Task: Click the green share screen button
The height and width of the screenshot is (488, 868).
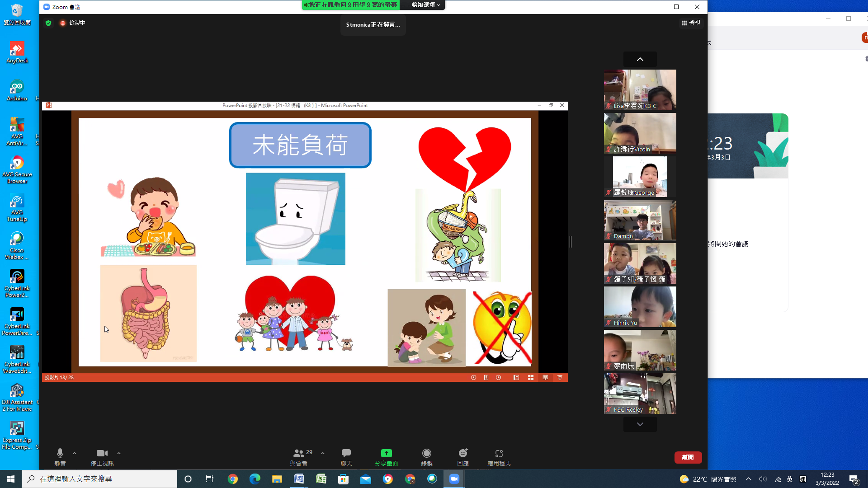Action: (x=387, y=457)
